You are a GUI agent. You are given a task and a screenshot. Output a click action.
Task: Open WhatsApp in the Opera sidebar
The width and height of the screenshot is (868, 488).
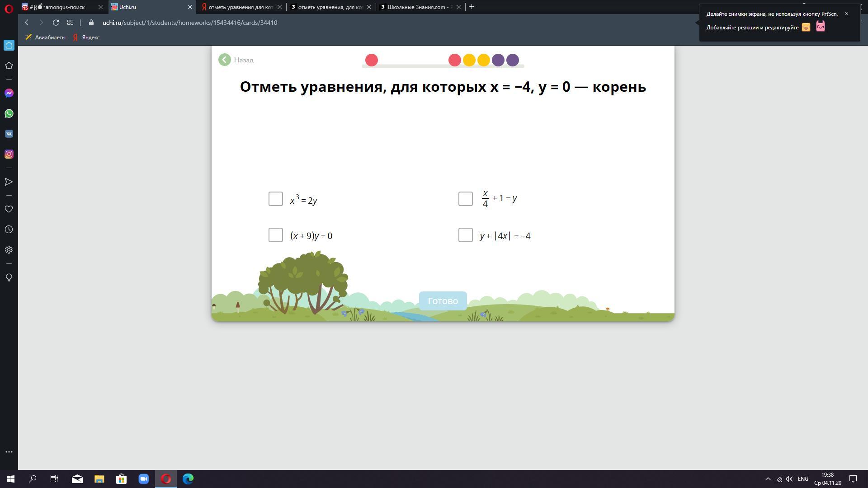pyautogui.click(x=9, y=113)
